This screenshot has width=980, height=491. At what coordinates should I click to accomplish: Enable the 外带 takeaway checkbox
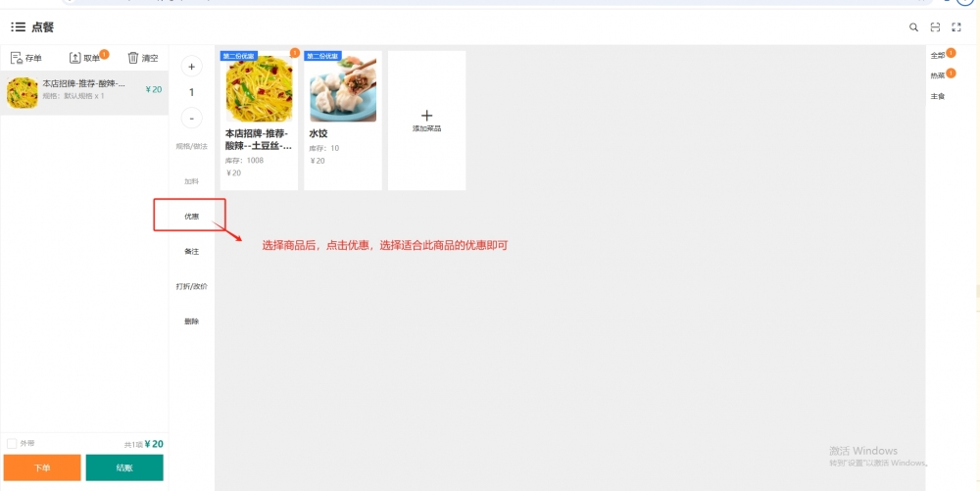12,443
